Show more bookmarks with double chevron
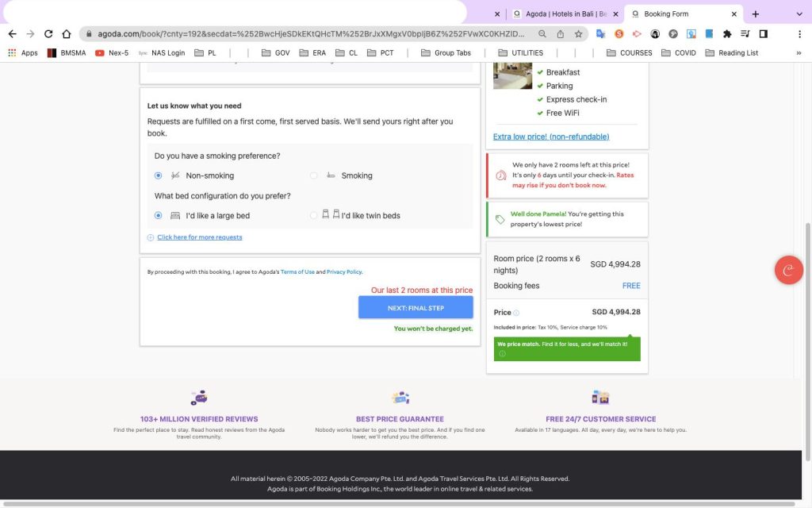 (799, 53)
